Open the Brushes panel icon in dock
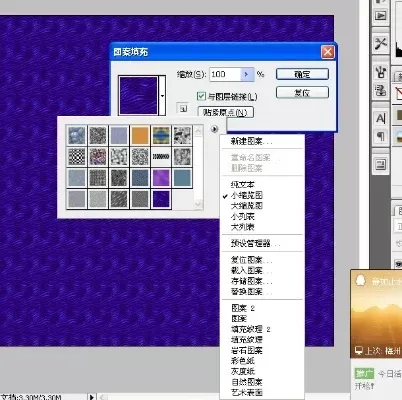 tap(381, 72)
